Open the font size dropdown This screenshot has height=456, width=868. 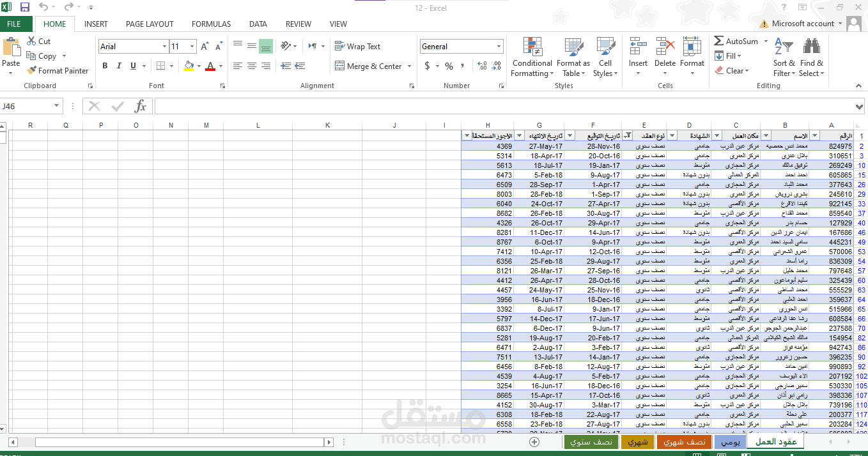(192, 47)
